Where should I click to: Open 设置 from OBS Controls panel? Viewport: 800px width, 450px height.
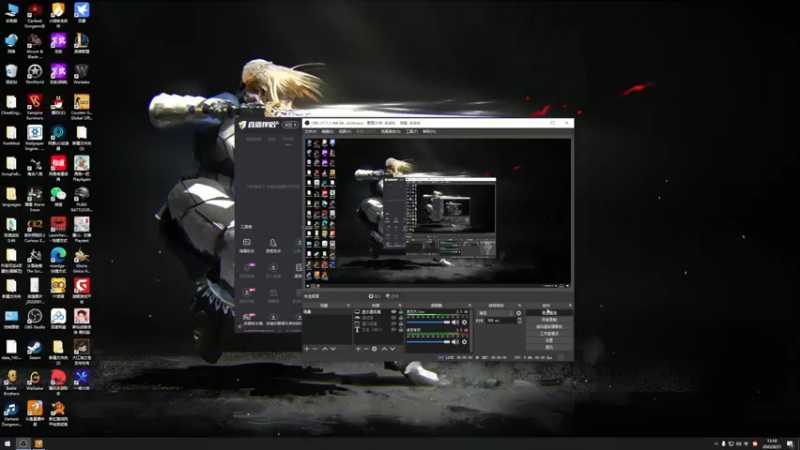[549, 340]
